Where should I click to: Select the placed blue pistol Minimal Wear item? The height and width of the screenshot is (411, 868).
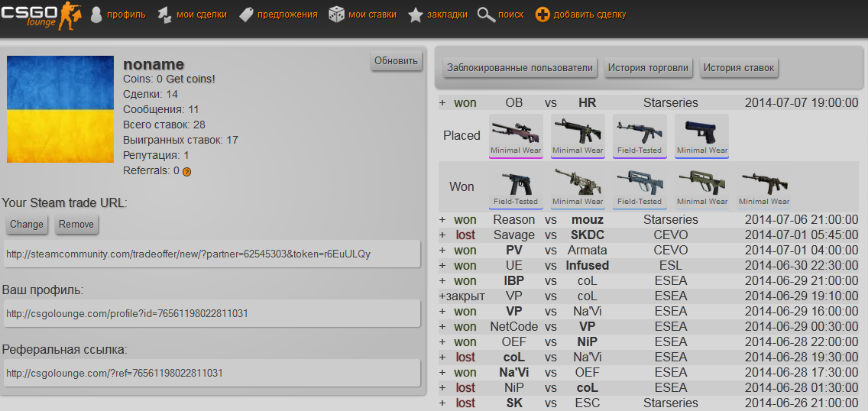click(x=702, y=136)
